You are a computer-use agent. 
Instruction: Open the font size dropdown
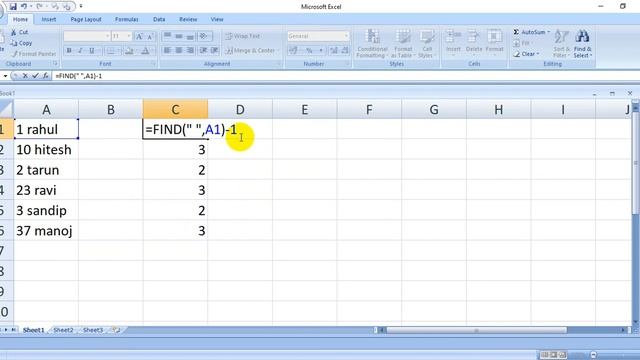point(129,36)
